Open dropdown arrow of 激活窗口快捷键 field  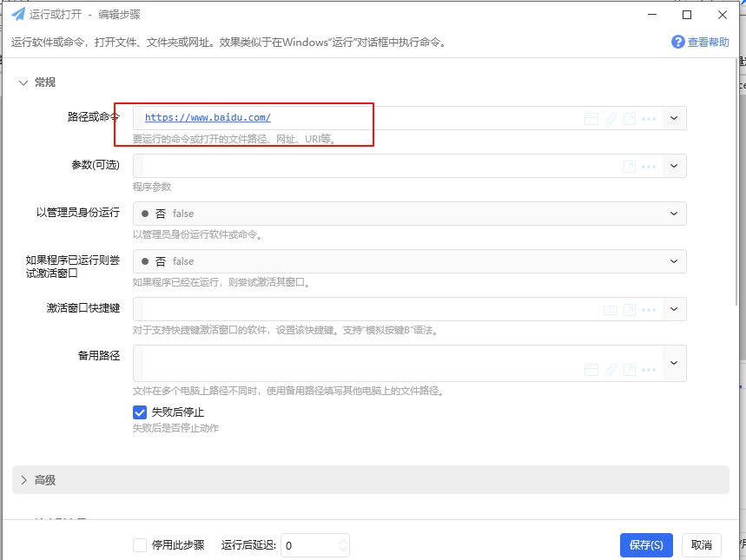tap(674, 309)
